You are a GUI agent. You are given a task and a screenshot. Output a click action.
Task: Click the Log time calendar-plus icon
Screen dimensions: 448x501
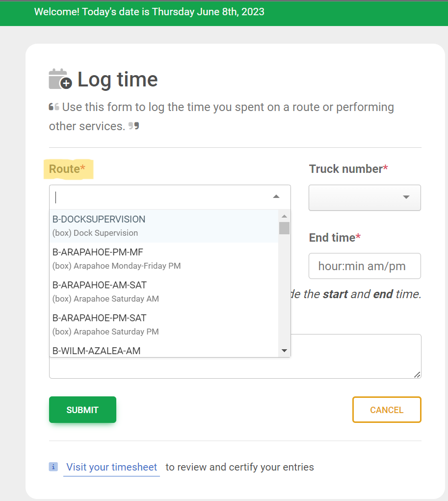click(x=60, y=79)
